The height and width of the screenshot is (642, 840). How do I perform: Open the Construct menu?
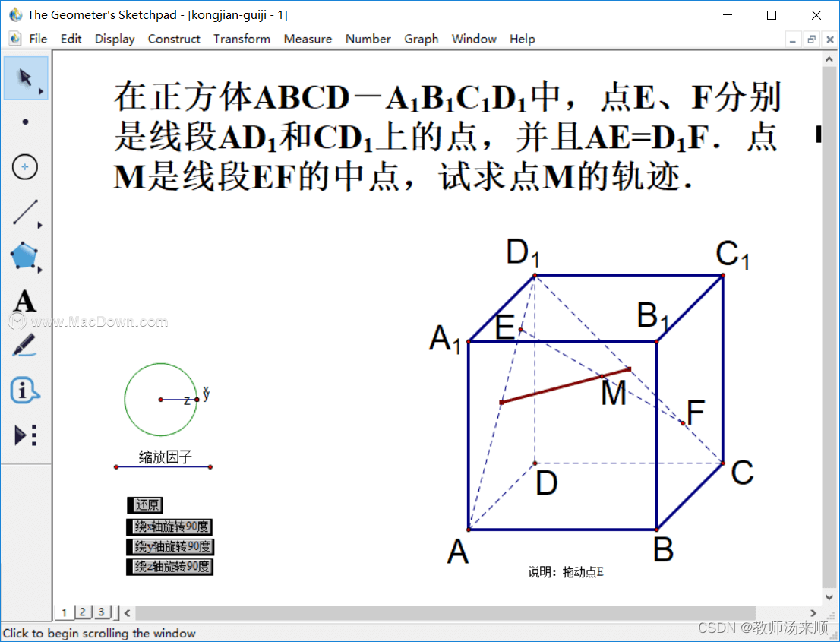tap(174, 39)
